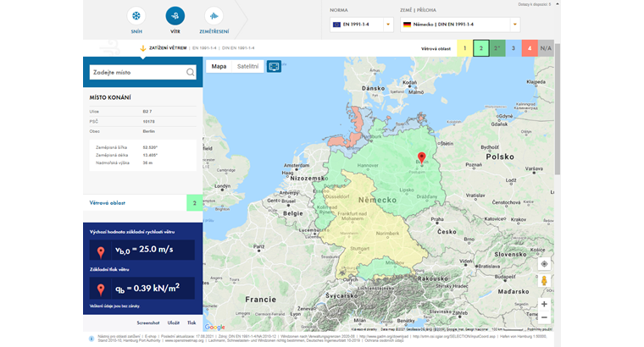644x347 pixels.
Task: Zoom out the map with minus
Action: point(544,317)
